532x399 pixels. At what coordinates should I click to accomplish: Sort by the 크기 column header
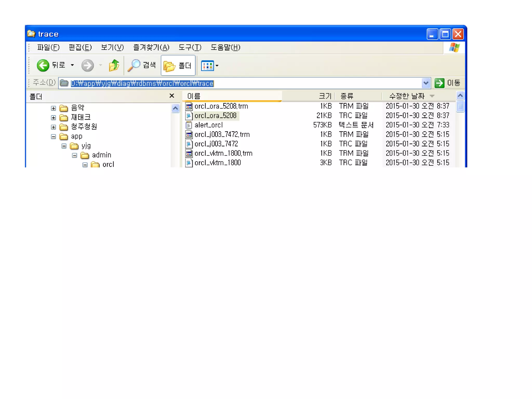(324, 96)
